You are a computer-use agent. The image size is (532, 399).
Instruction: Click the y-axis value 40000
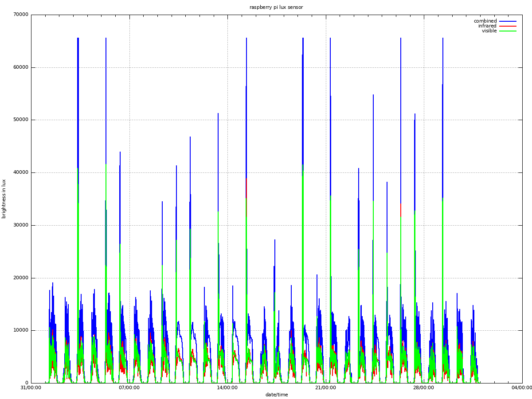coord(21,172)
